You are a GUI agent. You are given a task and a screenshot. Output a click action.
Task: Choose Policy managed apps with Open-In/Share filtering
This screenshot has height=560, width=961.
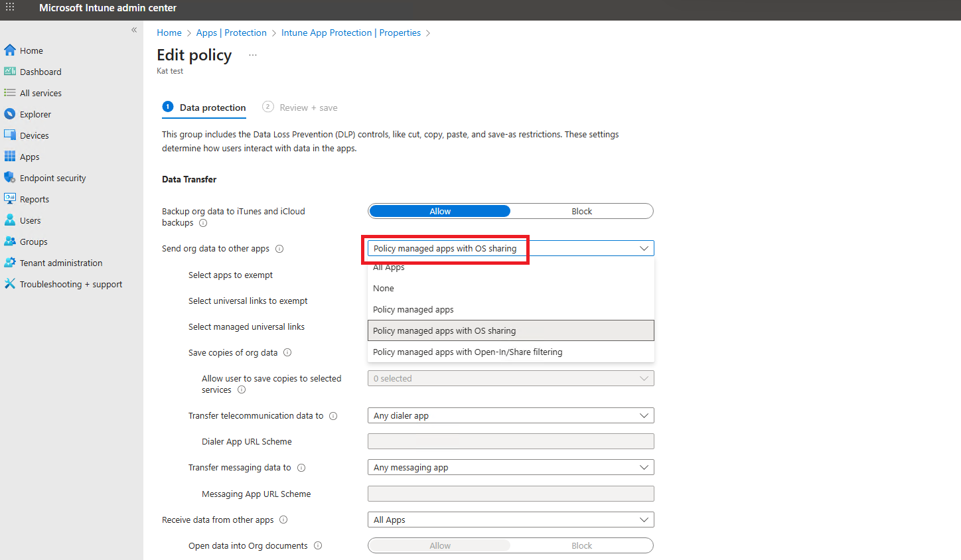(511, 352)
